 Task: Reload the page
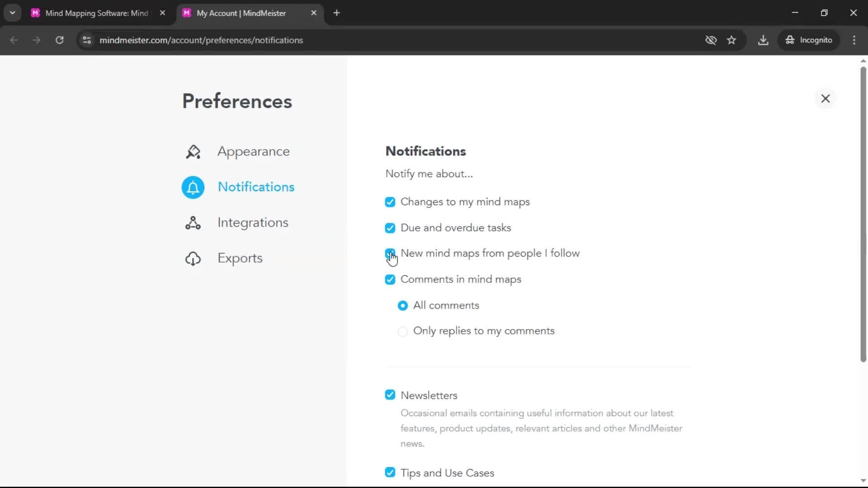pos(59,40)
